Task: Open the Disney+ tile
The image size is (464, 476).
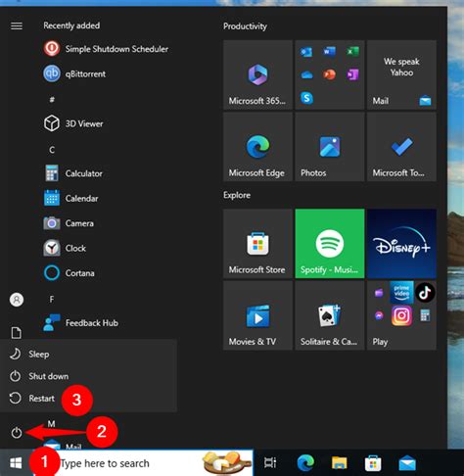Action: pyautogui.click(x=401, y=244)
